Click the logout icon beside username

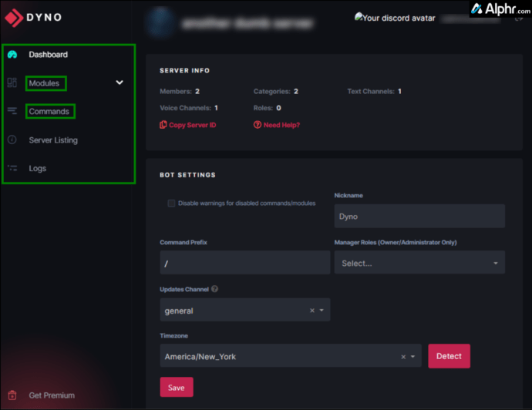519,18
